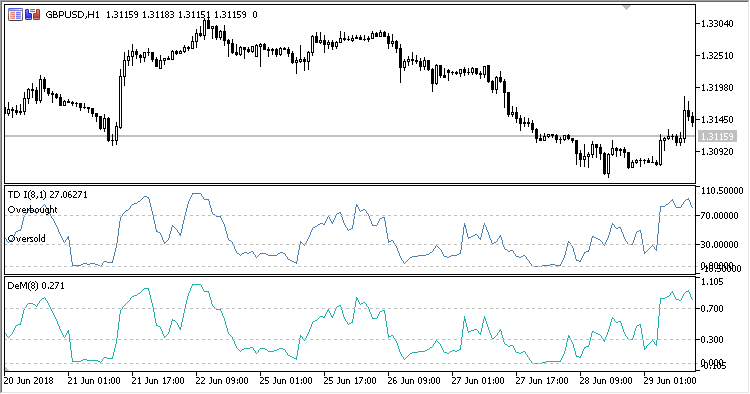Click the 21 Jun 17:00 time label
Screen dimensions: 750x394
tap(157, 381)
